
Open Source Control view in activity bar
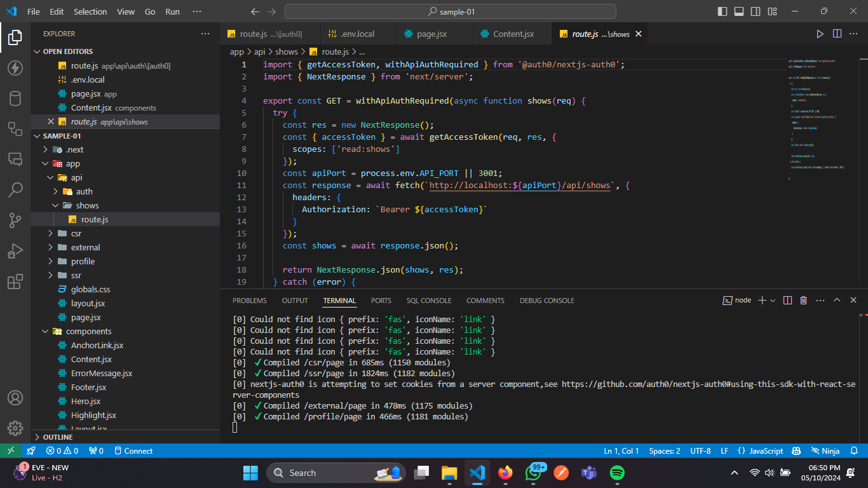(x=15, y=220)
